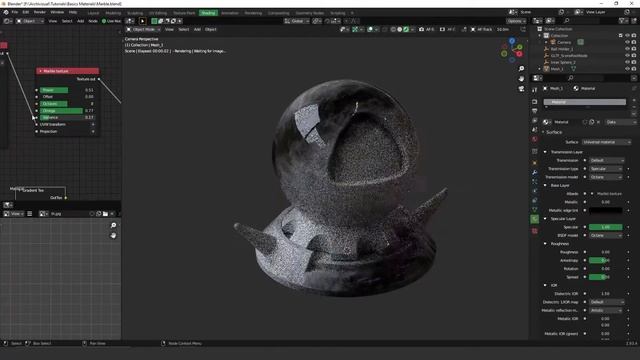Click the zoom magnifier icon in the 3D viewport
This screenshot has width=640, height=360.
[521, 69]
